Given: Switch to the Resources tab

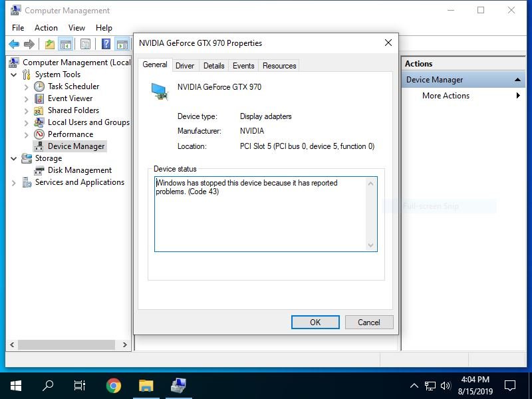Looking at the screenshot, I should pos(279,66).
